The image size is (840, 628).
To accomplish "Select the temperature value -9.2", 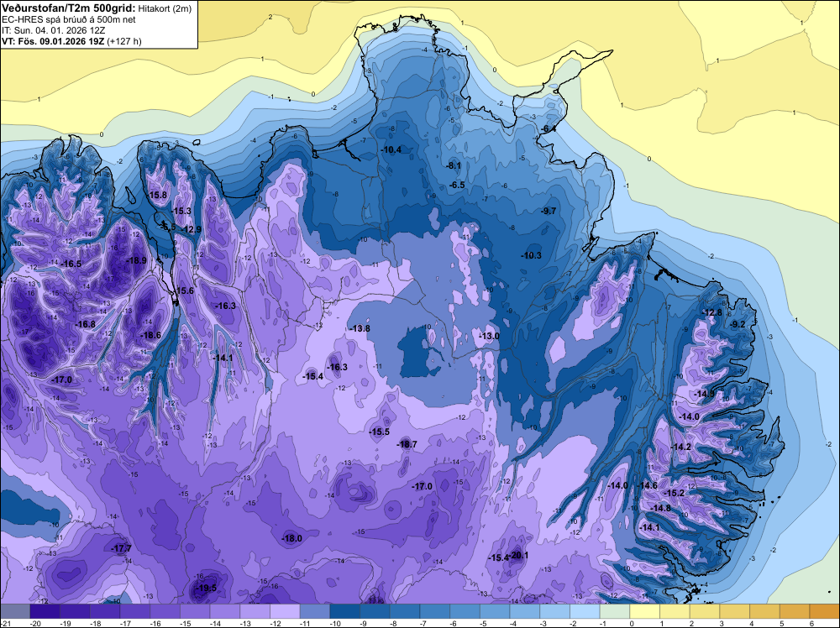I will (x=738, y=324).
